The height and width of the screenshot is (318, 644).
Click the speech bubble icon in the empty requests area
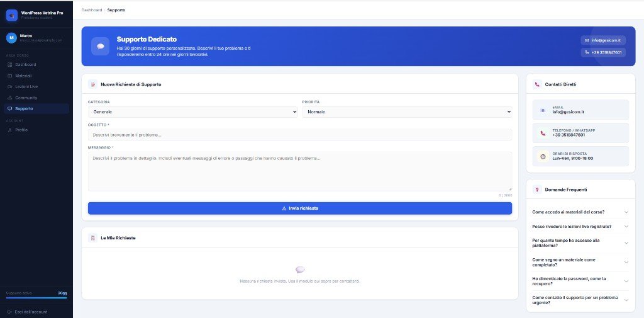[x=300, y=270]
